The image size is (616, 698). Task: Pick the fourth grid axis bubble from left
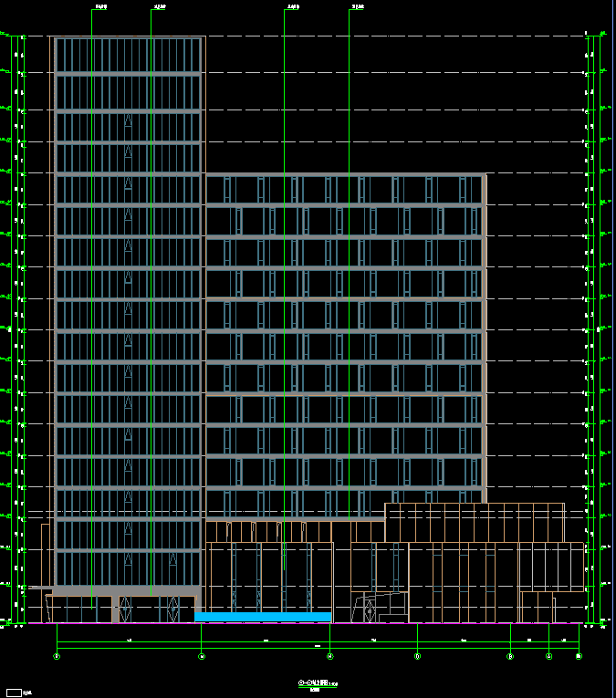418,656
